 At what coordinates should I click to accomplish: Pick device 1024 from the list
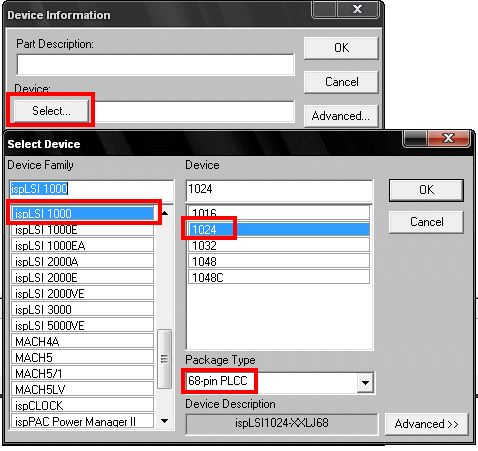click(279, 230)
